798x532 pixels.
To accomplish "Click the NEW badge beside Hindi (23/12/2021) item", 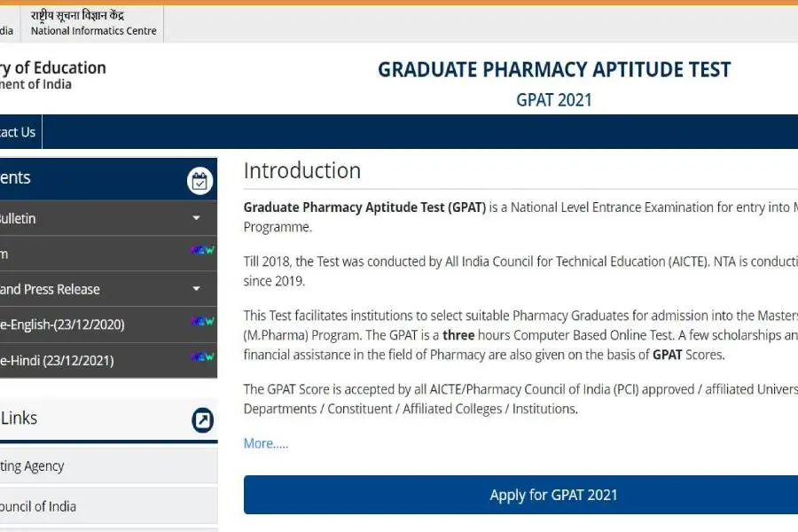I will click(x=202, y=357).
